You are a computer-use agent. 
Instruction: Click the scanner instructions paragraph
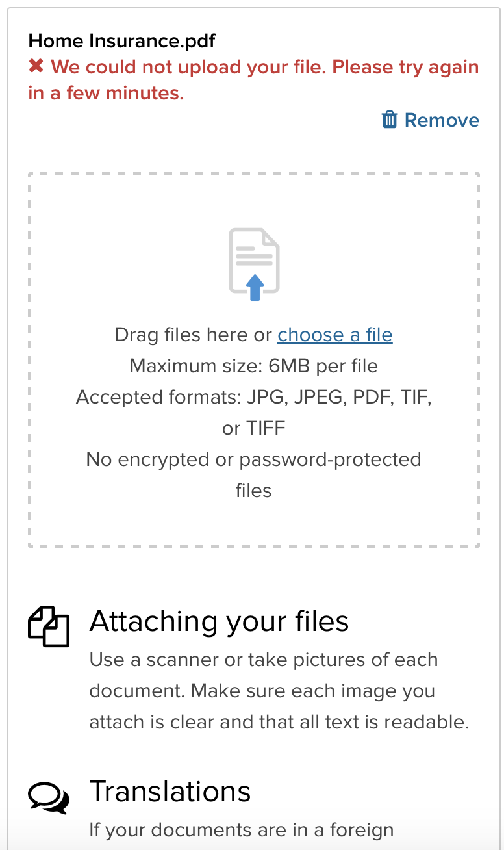[279, 691]
